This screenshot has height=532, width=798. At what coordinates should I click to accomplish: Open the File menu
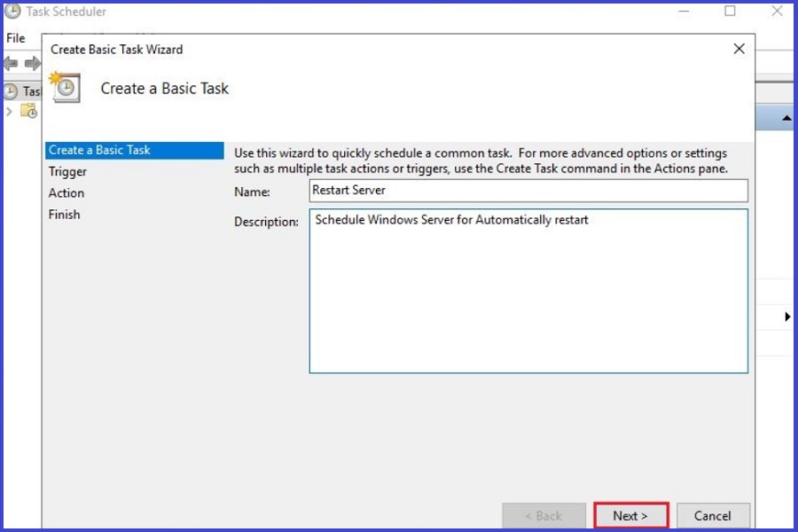click(16, 38)
